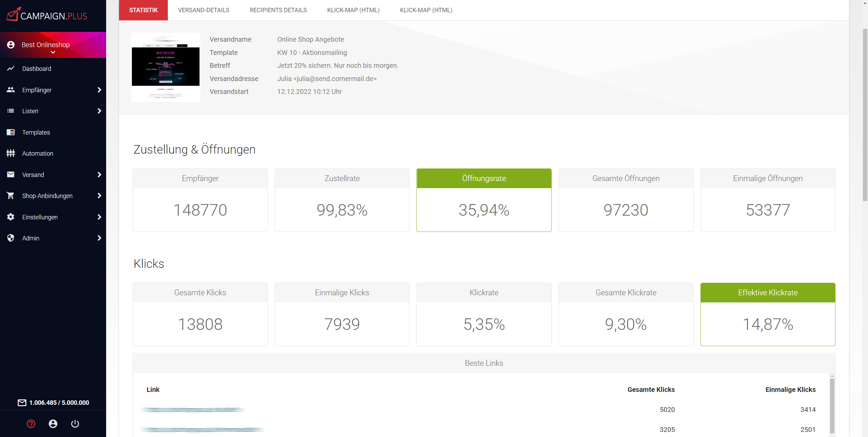The width and height of the screenshot is (868, 437).
Task: Click the Template value KW 10 - Aktionsmailing
Action: 312,53
